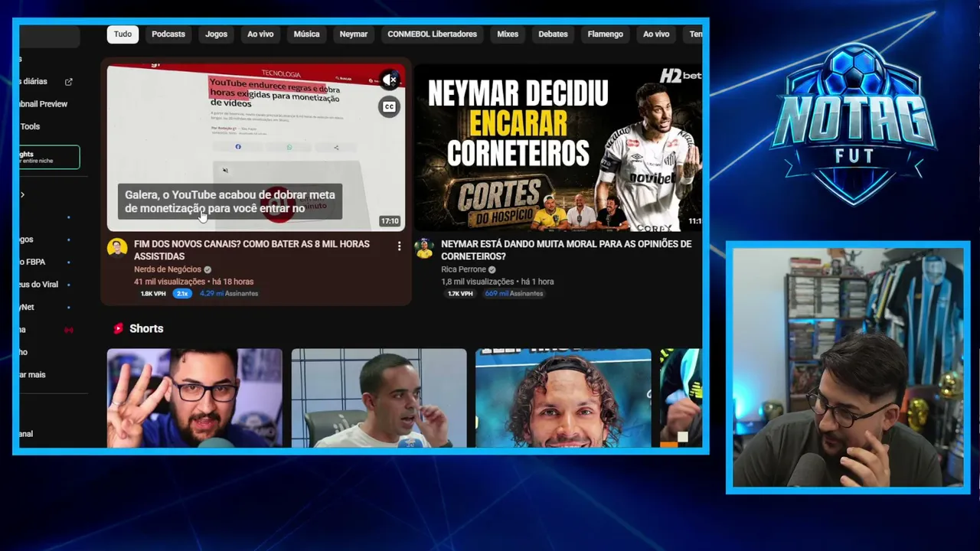This screenshot has width=980, height=551.
Task: Click the 1.8K VPH badge
Action: coord(153,293)
